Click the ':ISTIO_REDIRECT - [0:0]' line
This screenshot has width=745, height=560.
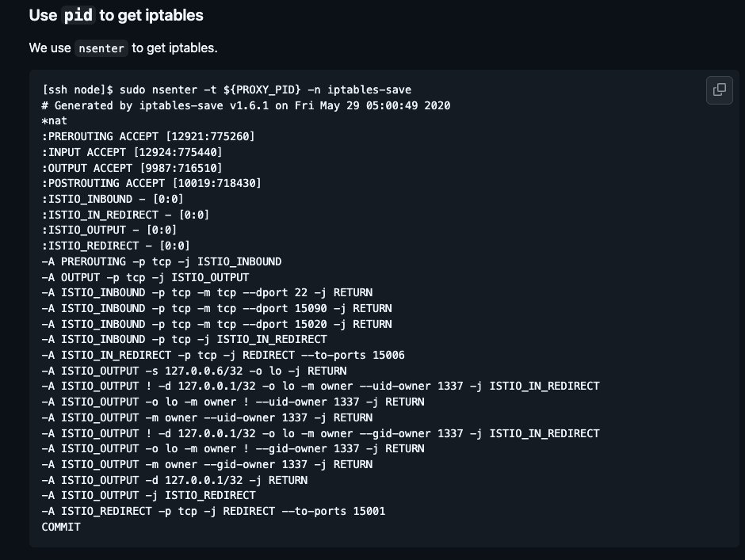pos(116,246)
